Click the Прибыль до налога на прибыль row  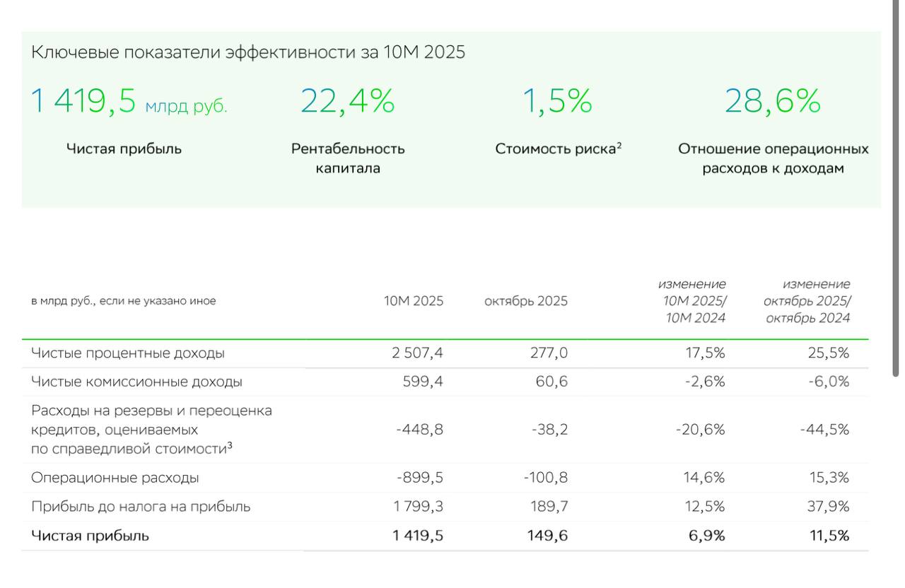[141, 507]
